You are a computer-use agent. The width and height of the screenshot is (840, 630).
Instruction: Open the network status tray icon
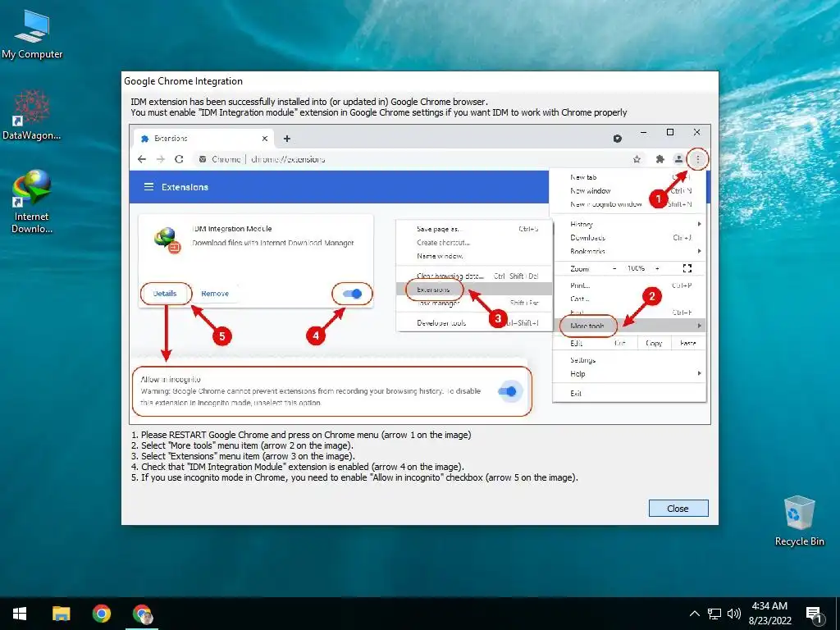(714, 614)
